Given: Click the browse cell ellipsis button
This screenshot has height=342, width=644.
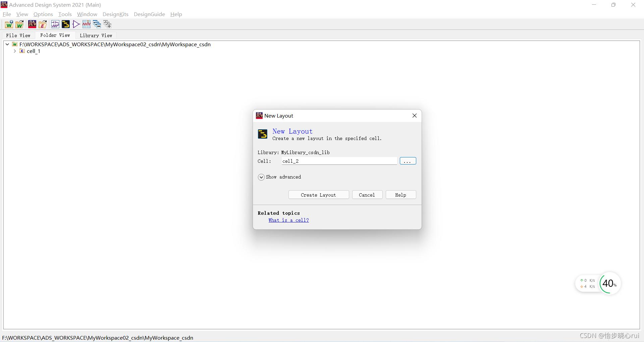Looking at the screenshot, I should click(408, 161).
